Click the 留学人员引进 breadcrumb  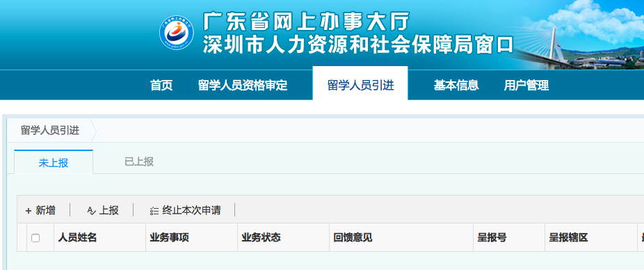pos(50,131)
